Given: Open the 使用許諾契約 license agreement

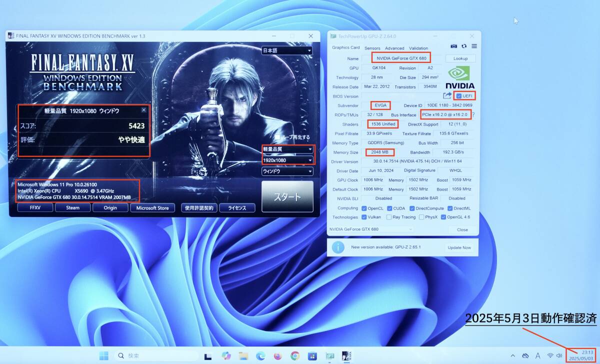Looking at the screenshot, I should (200, 208).
